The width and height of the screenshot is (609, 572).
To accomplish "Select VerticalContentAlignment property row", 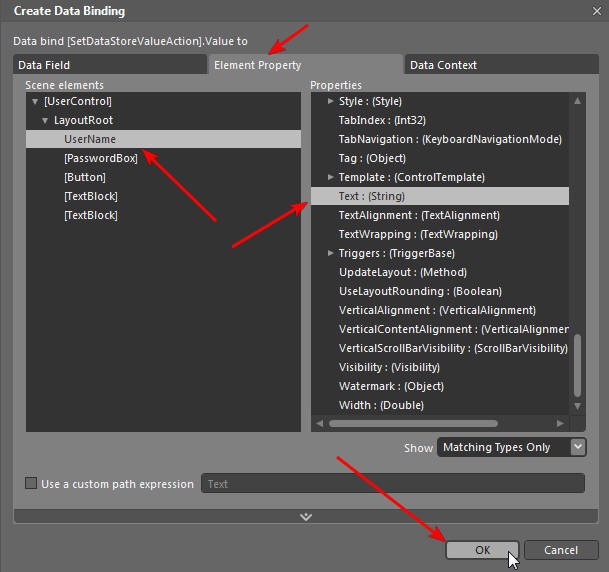I will tap(440, 329).
